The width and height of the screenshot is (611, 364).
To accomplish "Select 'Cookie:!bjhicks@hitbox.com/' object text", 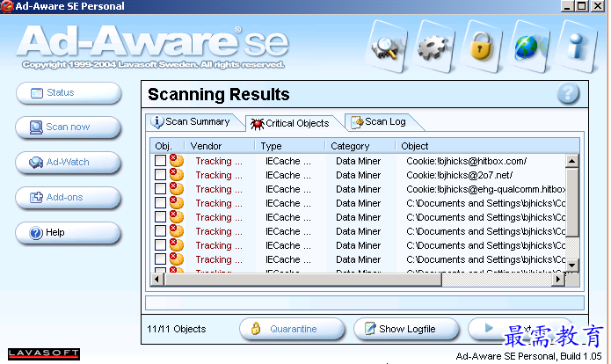I will coord(467,161).
